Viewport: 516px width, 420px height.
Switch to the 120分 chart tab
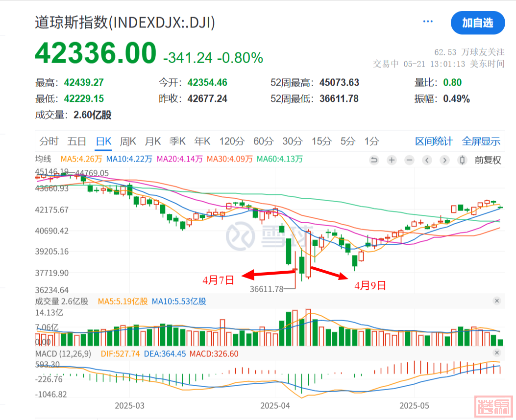tap(232, 141)
